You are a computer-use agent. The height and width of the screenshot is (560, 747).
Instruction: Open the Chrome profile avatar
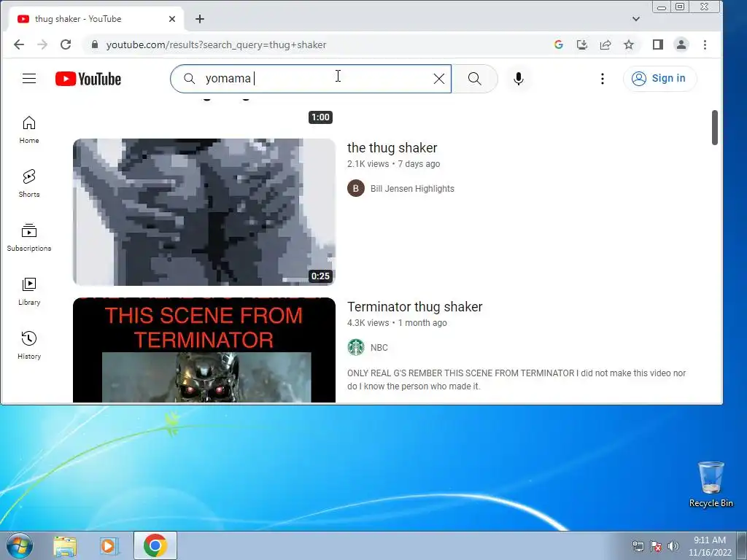681,44
